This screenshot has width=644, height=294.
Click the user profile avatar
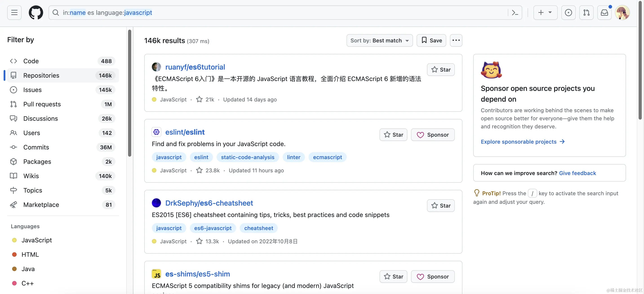click(622, 13)
